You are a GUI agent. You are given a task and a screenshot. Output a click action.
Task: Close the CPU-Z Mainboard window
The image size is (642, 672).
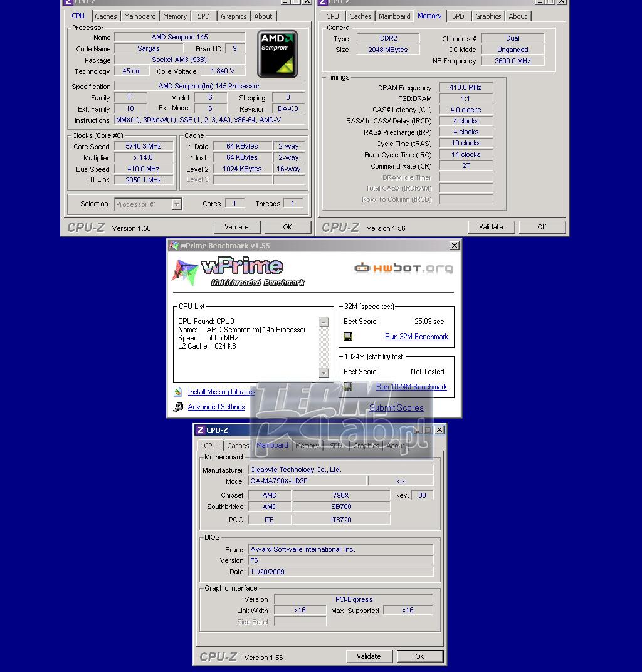point(439,430)
